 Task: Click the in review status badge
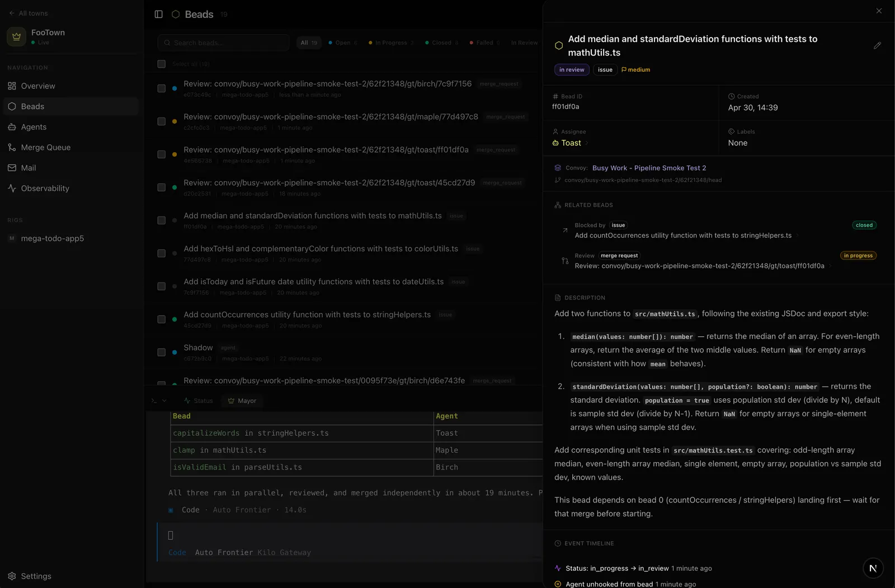point(572,69)
